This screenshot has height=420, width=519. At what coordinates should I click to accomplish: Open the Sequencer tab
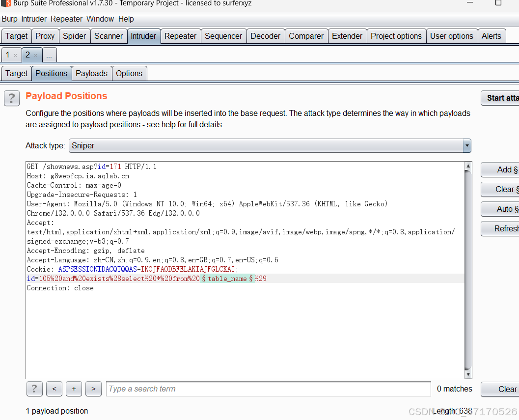(x=223, y=36)
